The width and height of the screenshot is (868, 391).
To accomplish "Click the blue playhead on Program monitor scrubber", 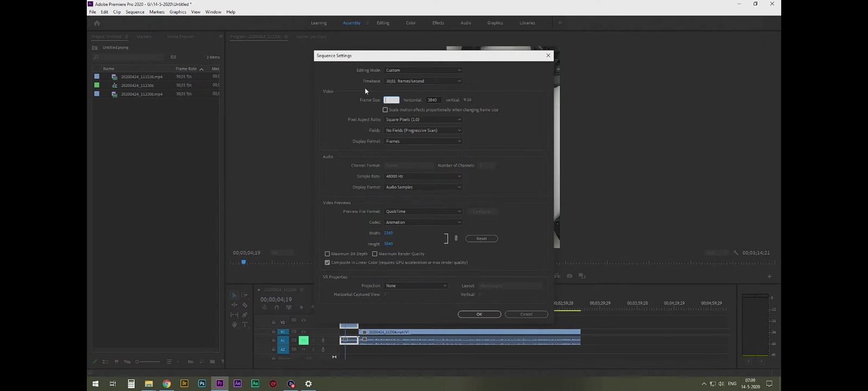I will [244, 262].
